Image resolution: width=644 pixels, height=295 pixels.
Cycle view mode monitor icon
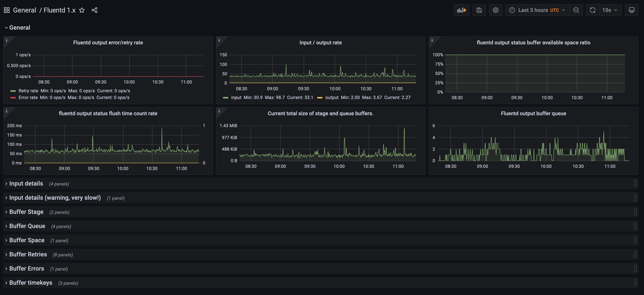[x=631, y=10]
